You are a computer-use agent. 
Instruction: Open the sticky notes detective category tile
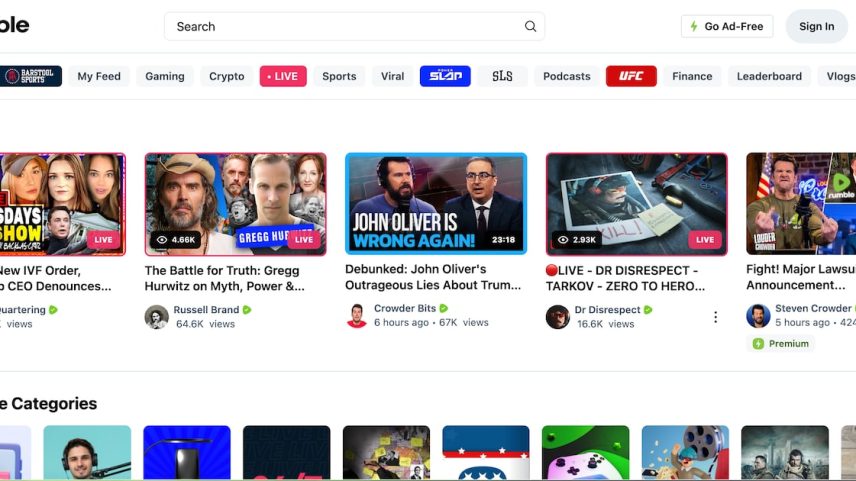(387, 453)
